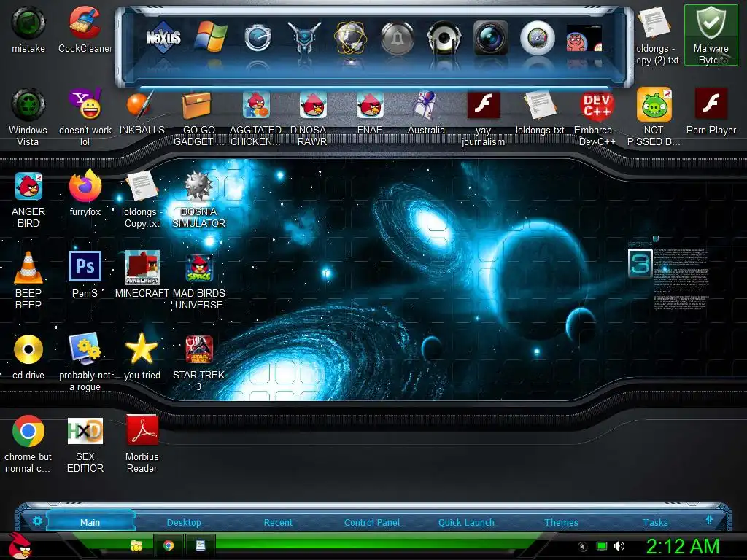This screenshot has width=747, height=560.
Task: Open loldongs.txt file icon
Action: pos(540,112)
